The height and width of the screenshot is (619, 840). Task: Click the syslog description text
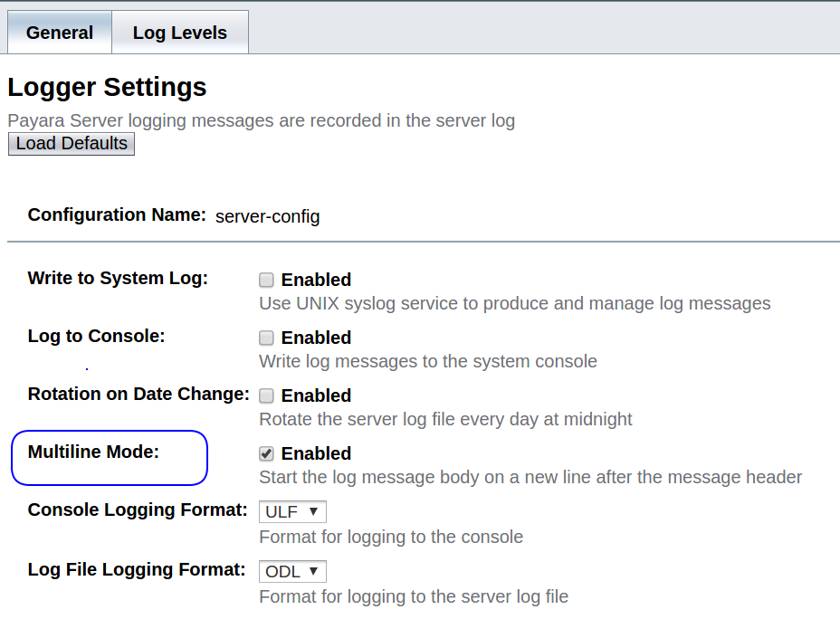point(512,304)
